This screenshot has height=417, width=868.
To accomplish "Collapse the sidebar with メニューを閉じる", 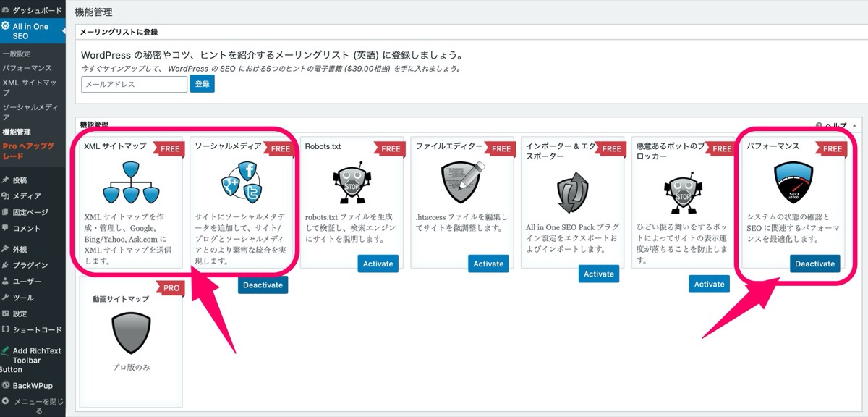I will click(x=33, y=405).
